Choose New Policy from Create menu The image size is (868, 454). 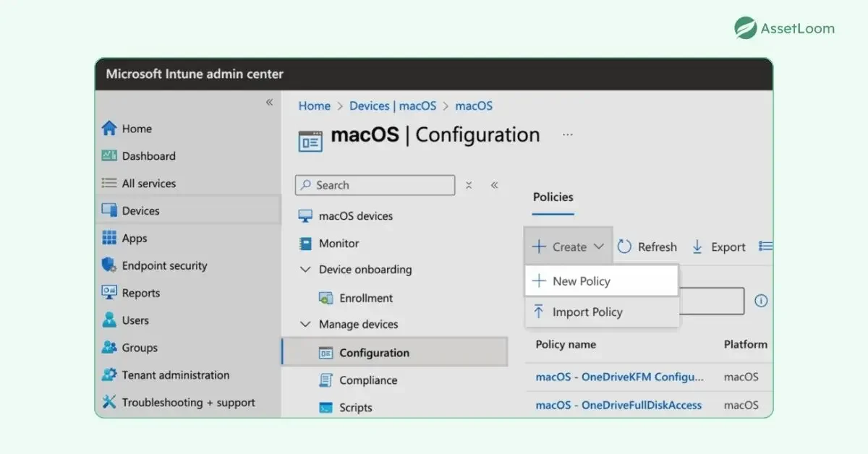click(x=602, y=280)
